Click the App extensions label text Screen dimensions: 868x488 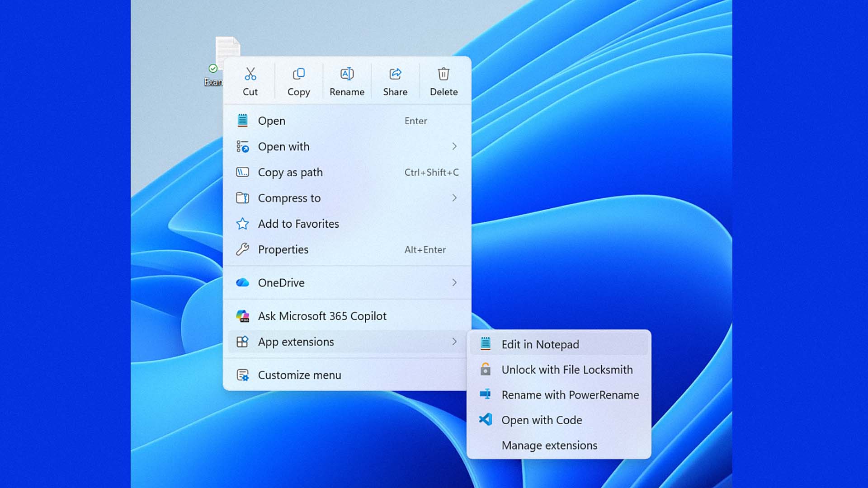pos(296,342)
